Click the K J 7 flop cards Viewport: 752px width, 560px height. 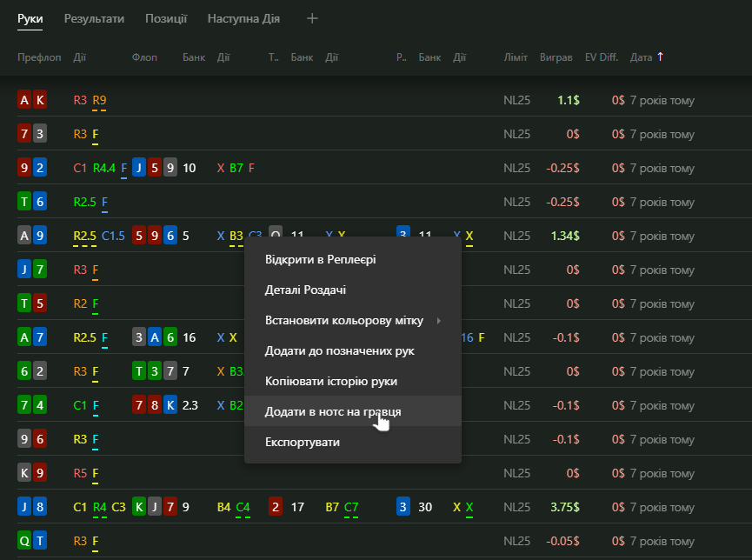155,507
